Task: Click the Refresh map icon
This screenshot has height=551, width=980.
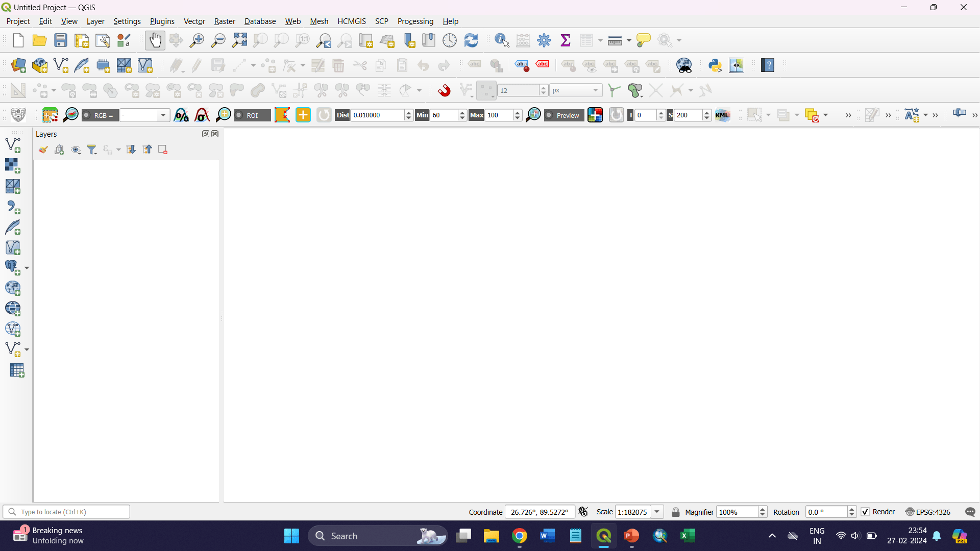Action: pos(471,40)
